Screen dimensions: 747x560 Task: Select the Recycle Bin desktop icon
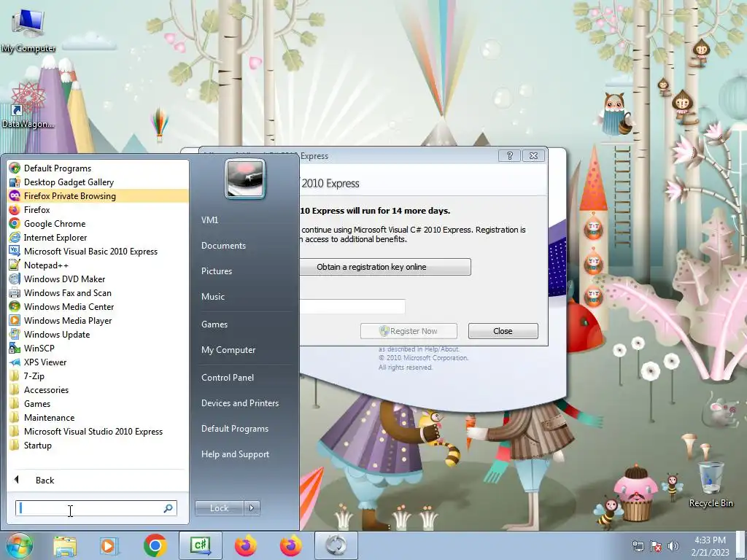711,484
